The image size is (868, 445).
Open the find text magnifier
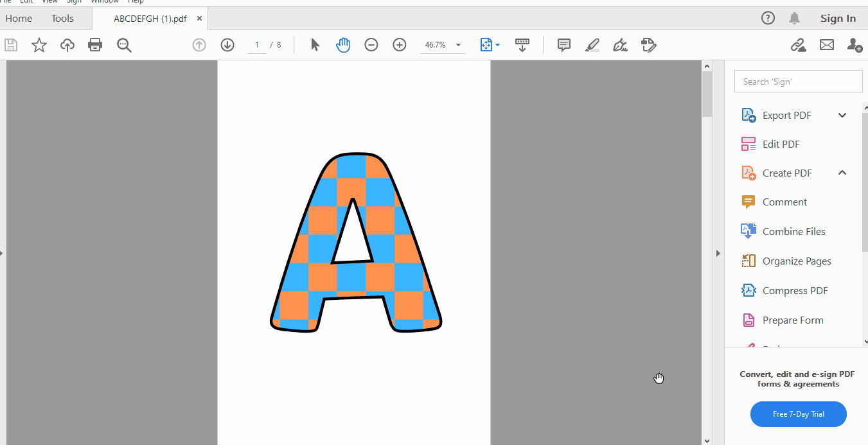pyautogui.click(x=124, y=45)
